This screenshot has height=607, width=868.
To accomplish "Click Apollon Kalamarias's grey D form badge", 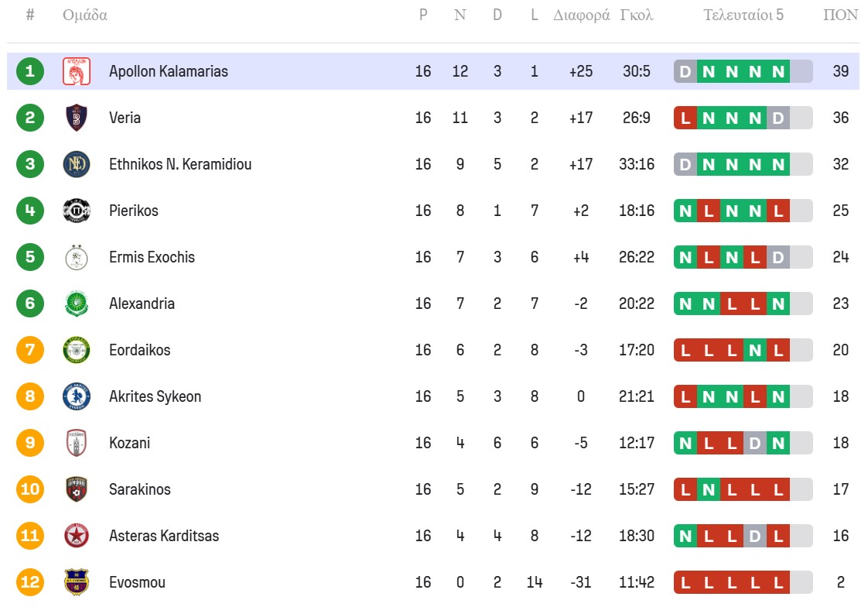I will 685,71.
